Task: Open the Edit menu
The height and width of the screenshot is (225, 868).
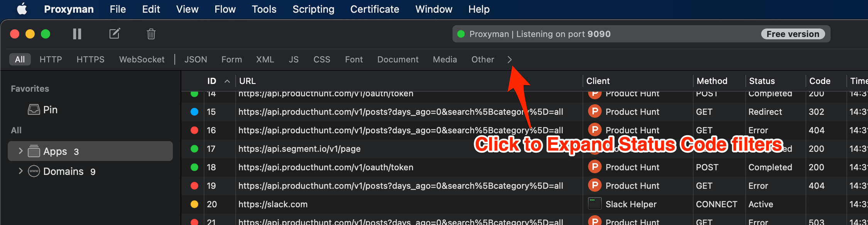Action: (x=151, y=9)
